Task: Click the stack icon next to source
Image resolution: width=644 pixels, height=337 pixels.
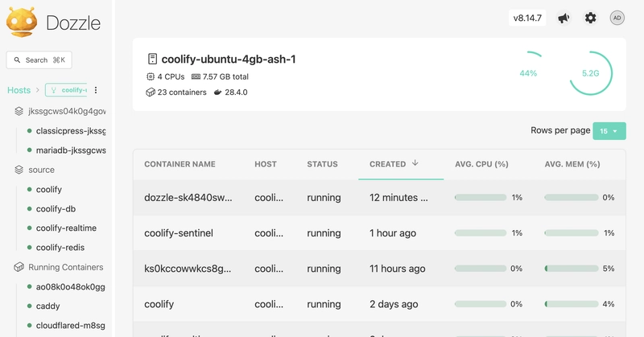Action: 19,170
